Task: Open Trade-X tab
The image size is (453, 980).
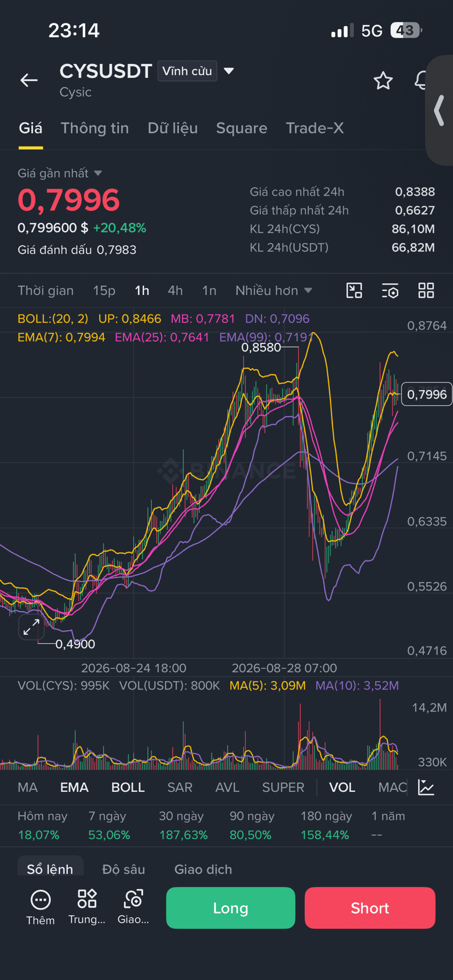Action: (315, 128)
